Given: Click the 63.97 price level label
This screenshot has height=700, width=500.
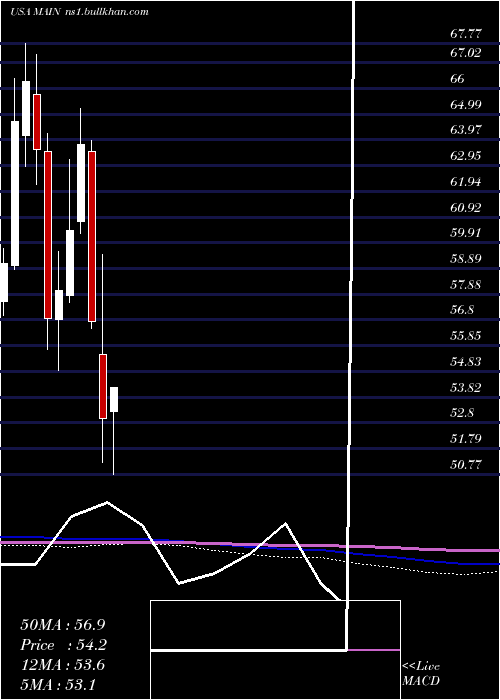Looking at the screenshot, I should coord(466,130).
